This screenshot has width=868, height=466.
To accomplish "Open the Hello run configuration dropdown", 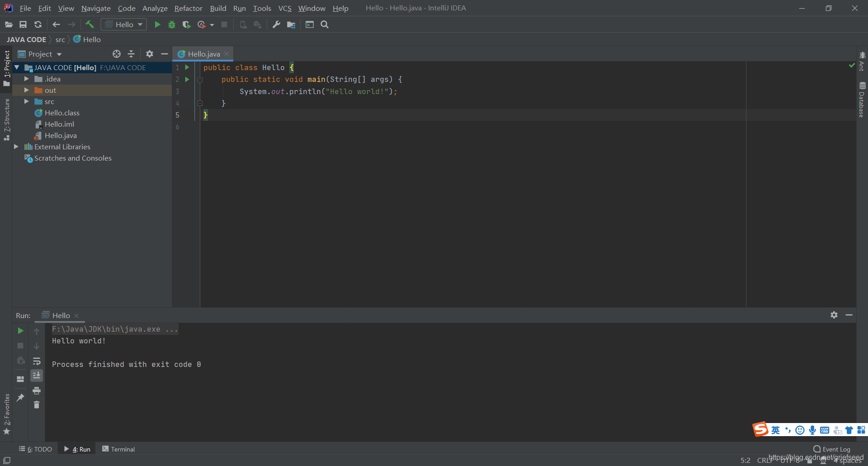I will click(x=124, y=24).
